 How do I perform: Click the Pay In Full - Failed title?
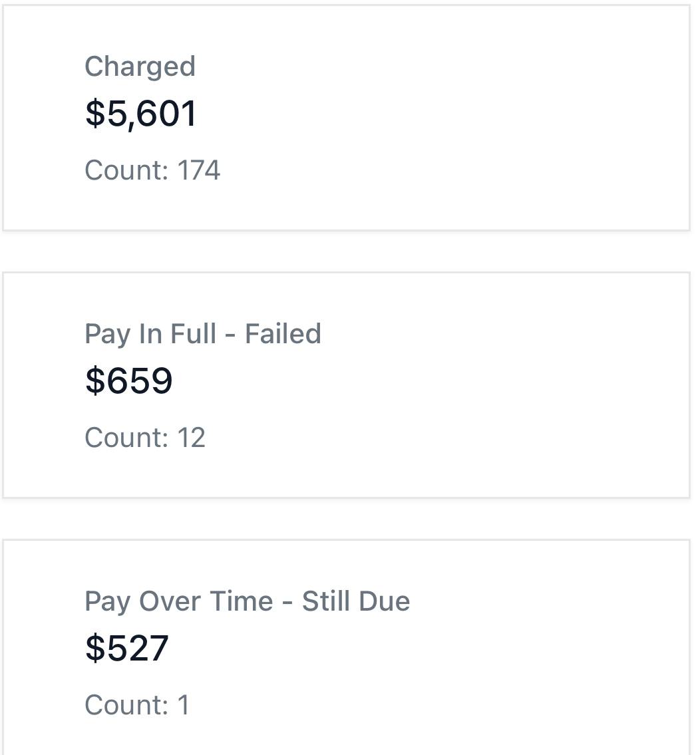tap(202, 334)
